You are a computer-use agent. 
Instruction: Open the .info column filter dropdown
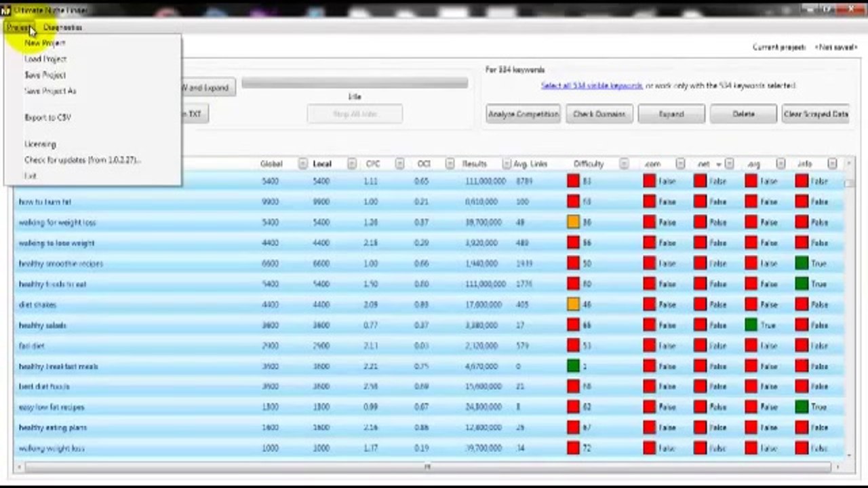tap(832, 164)
